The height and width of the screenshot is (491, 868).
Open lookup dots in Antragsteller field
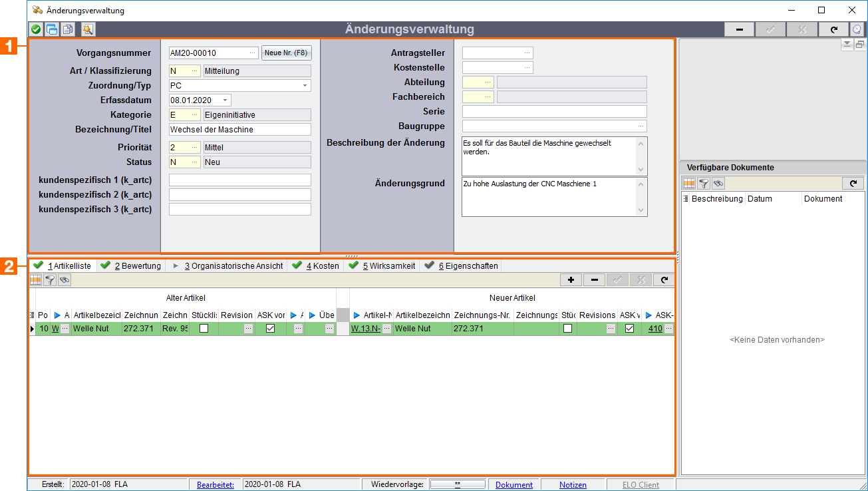(x=527, y=53)
